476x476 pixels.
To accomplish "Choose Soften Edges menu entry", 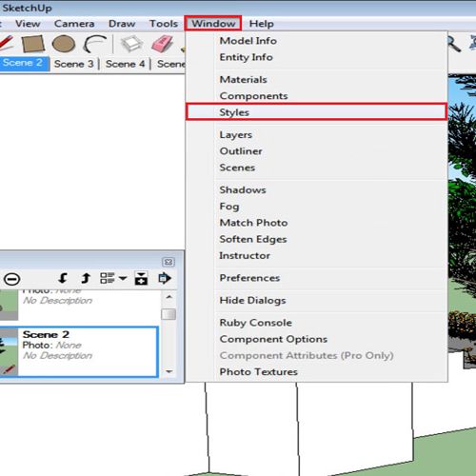I will [317, 239].
